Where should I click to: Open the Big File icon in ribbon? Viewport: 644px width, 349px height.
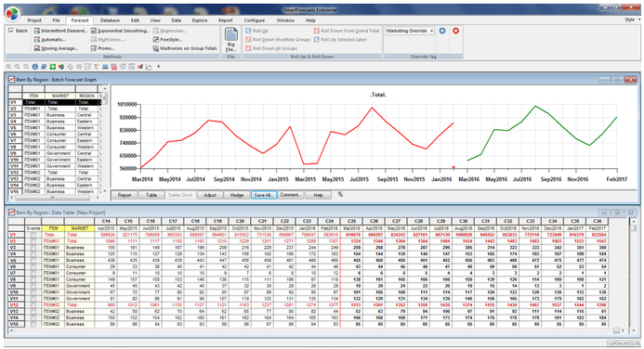230,40
